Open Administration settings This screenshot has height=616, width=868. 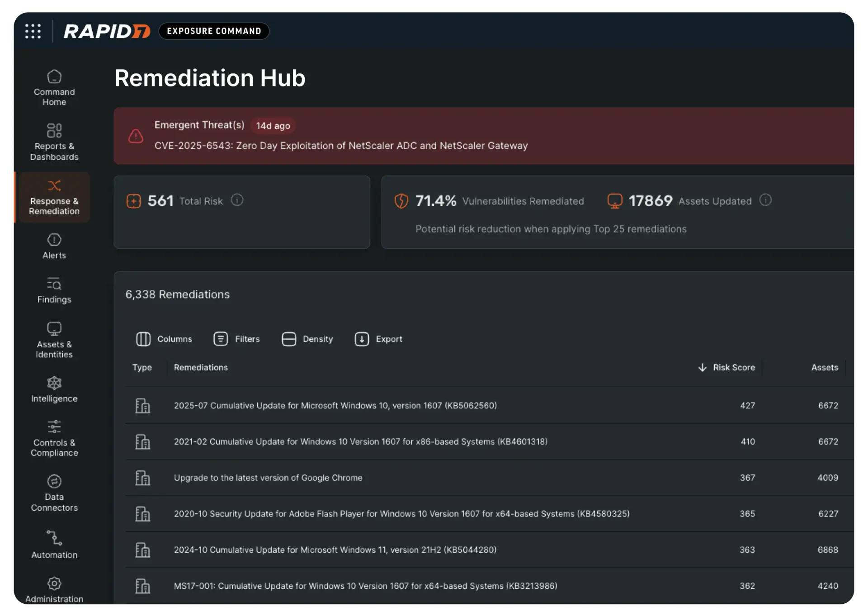54,590
